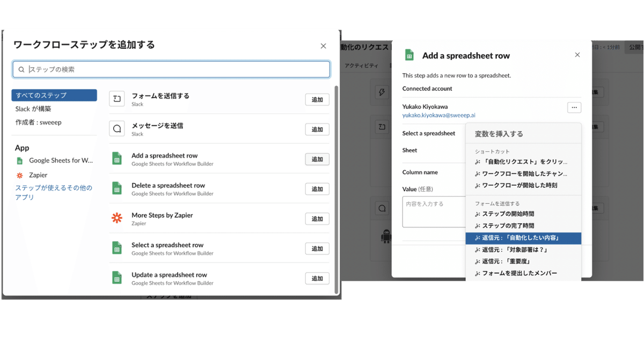
Task: Click the yukako.kiyokawa@sweeep.ai email link
Action: pos(439,115)
